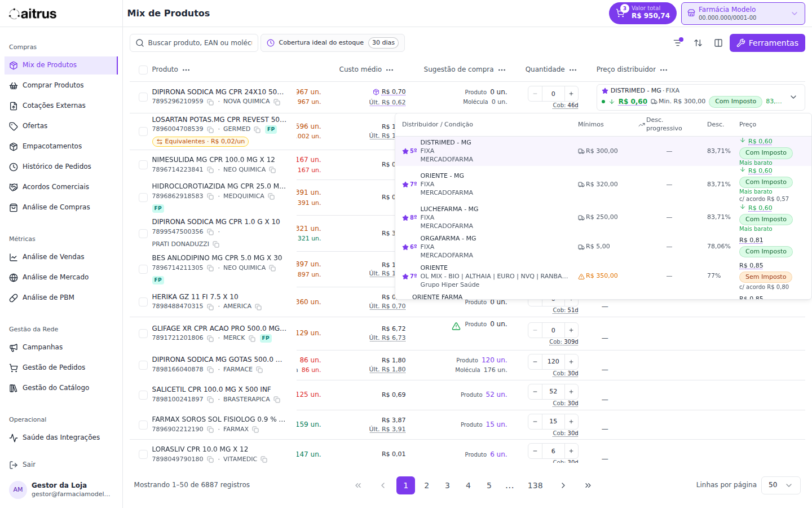Screen dimensions: 812x508
Task: Click the sort arrows icon
Action: (x=698, y=43)
